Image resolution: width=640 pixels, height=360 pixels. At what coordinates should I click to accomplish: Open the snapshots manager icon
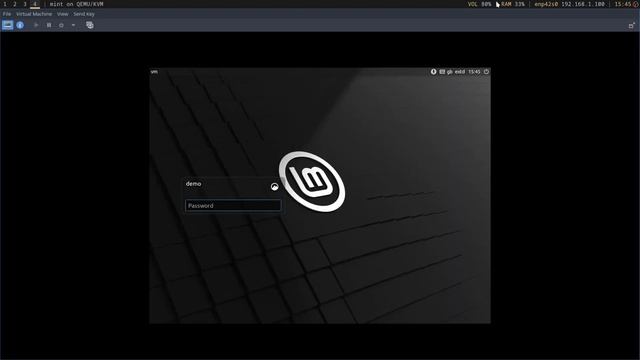(x=90, y=25)
